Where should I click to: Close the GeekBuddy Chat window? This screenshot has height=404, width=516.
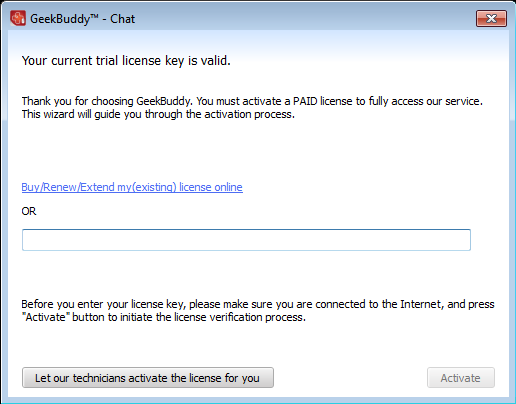click(491, 18)
